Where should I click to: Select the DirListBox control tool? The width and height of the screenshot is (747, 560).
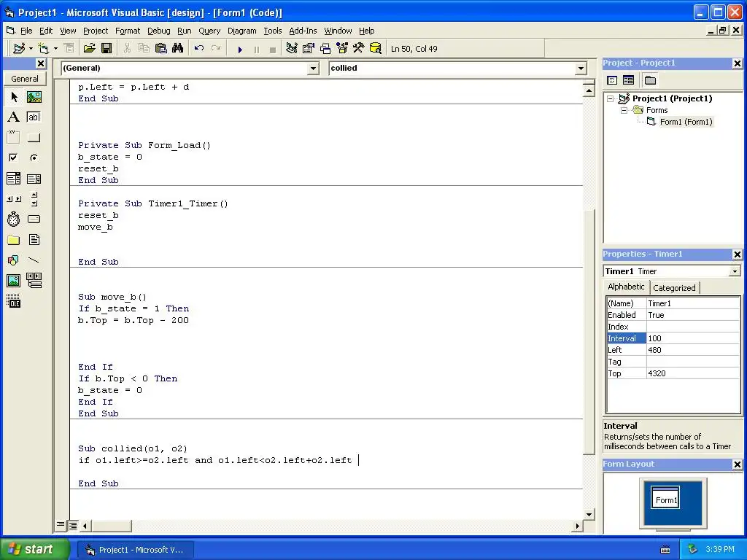tap(14, 239)
